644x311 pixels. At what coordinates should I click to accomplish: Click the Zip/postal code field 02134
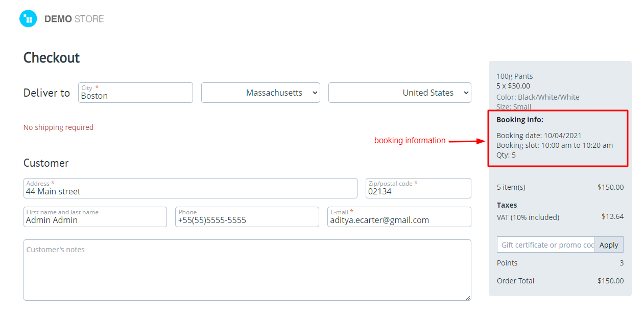(418, 188)
